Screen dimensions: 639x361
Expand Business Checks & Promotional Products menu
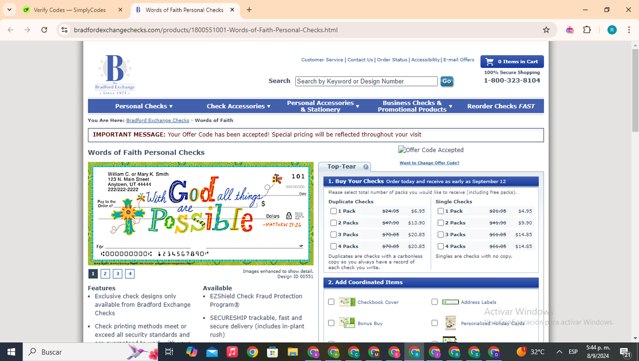point(414,106)
